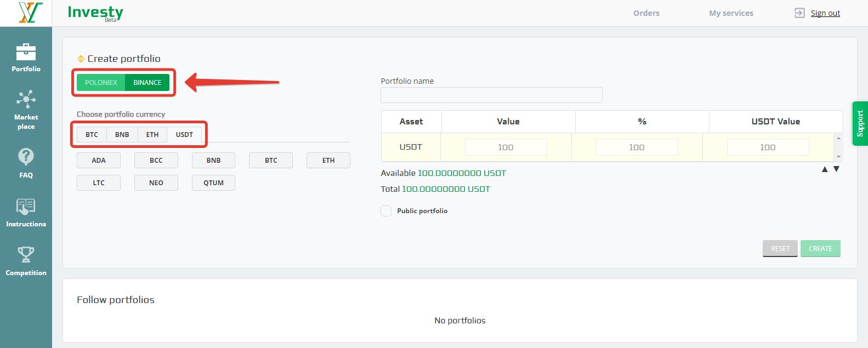Screen dimensions: 868x348
Task: Choose USDT as portfolio currency
Action: (184, 134)
